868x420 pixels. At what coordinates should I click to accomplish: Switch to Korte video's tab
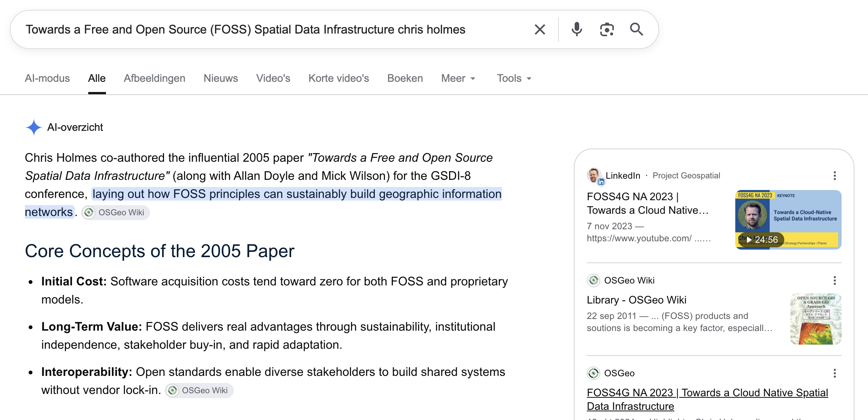339,78
